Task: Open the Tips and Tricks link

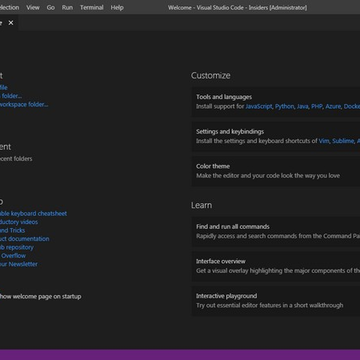Action: 12,230
